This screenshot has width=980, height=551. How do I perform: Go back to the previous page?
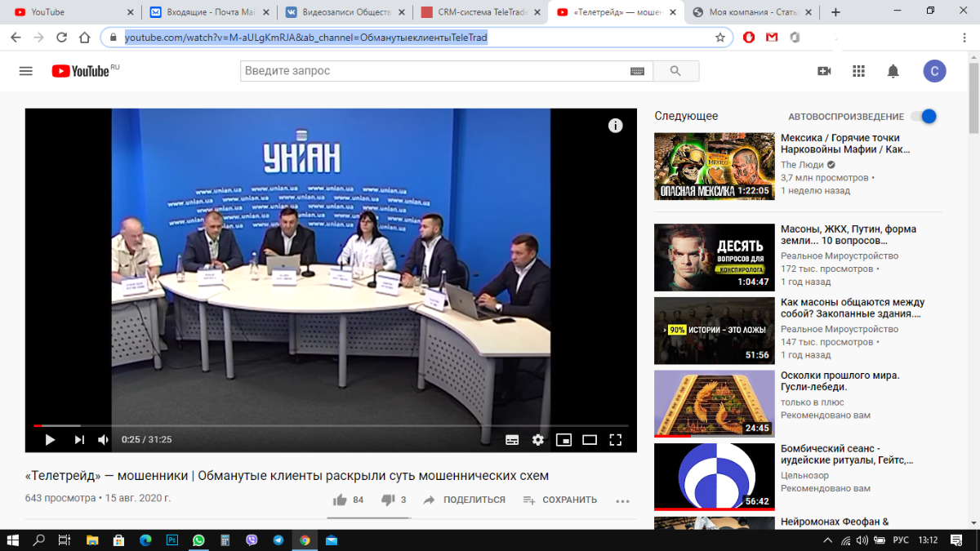point(16,38)
